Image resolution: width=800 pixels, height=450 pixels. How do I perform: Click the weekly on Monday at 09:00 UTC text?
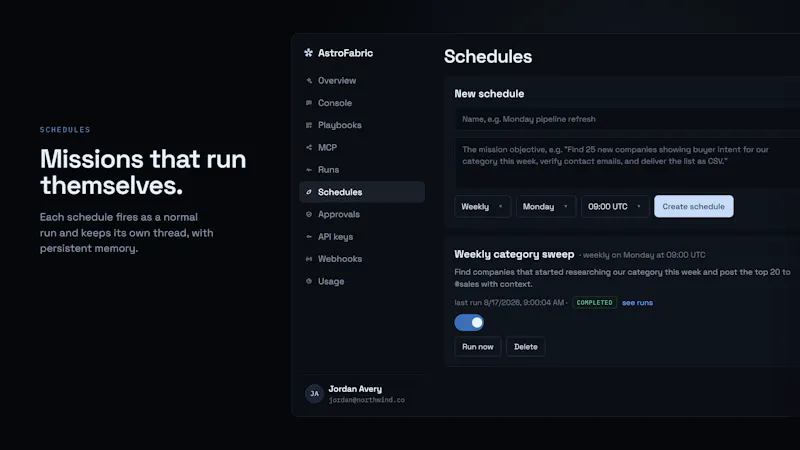(644, 255)
